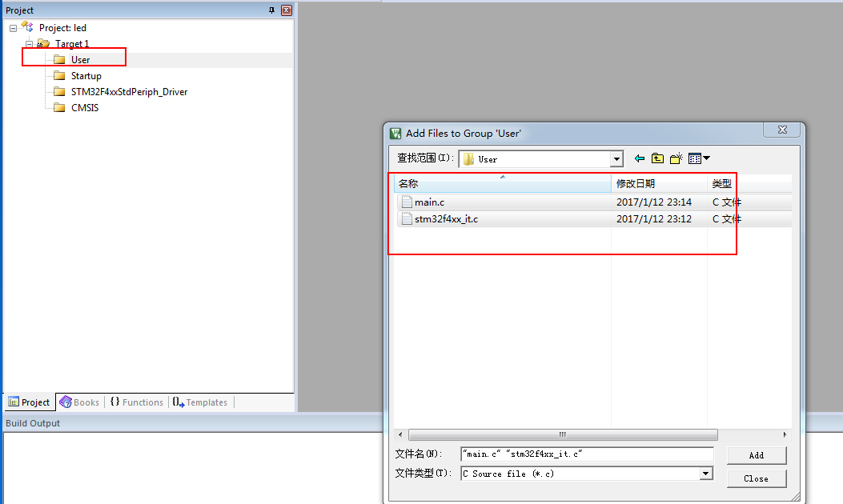Click the up one level folder icon
This screenshot has height=504, width=843.
point(657,158)
